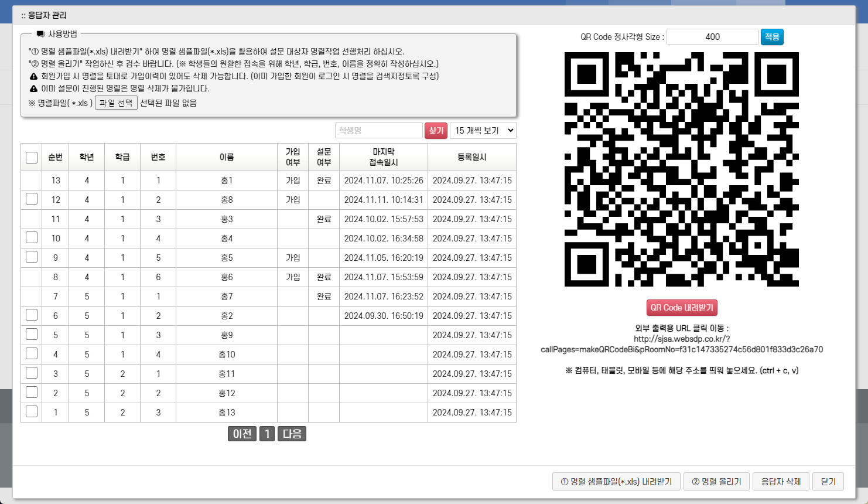
Task: Check the box for student 홍2
Action: tap(32, 315)
